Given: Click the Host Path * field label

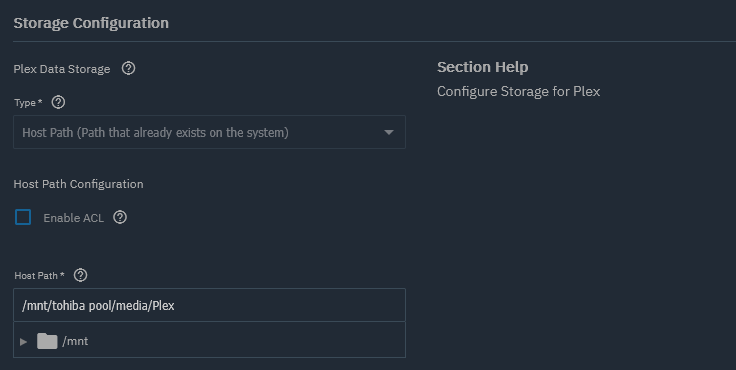Looking at the screenshot, I should coord(39,276).
